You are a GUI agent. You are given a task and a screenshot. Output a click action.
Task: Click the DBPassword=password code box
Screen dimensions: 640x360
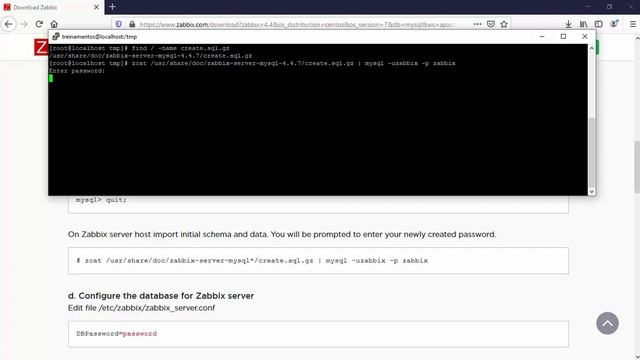(x=318, y=334)
